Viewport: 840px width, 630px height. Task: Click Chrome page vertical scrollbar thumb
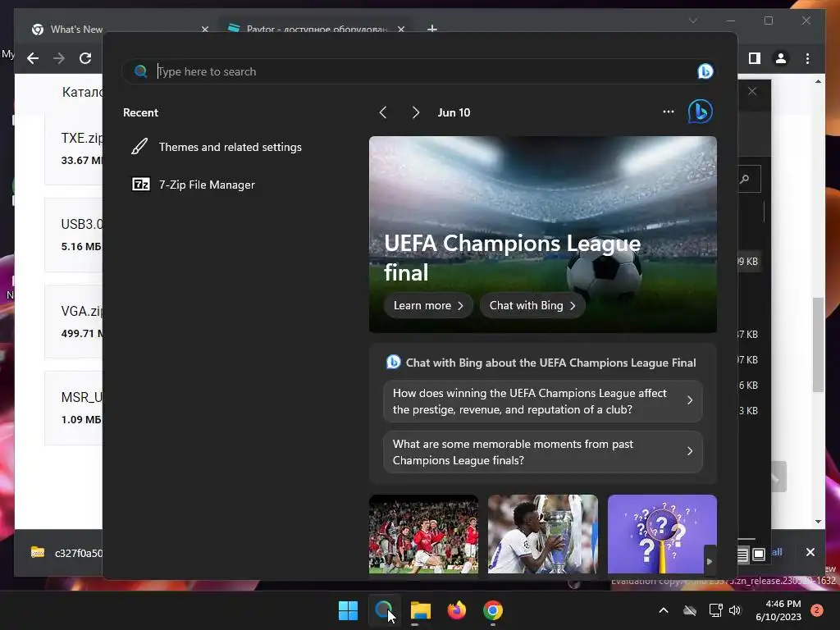tap(818, 345)
